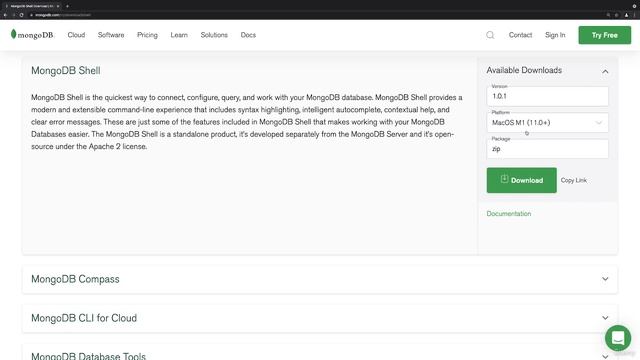Open the Cloud menu
This screenshot has height=360, width=640.
click(x=76, y=35)
